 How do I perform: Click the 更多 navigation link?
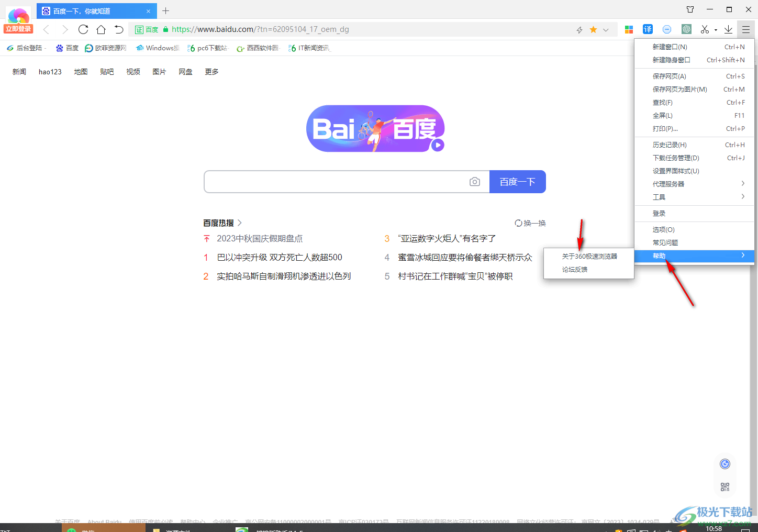click(211, 72)
